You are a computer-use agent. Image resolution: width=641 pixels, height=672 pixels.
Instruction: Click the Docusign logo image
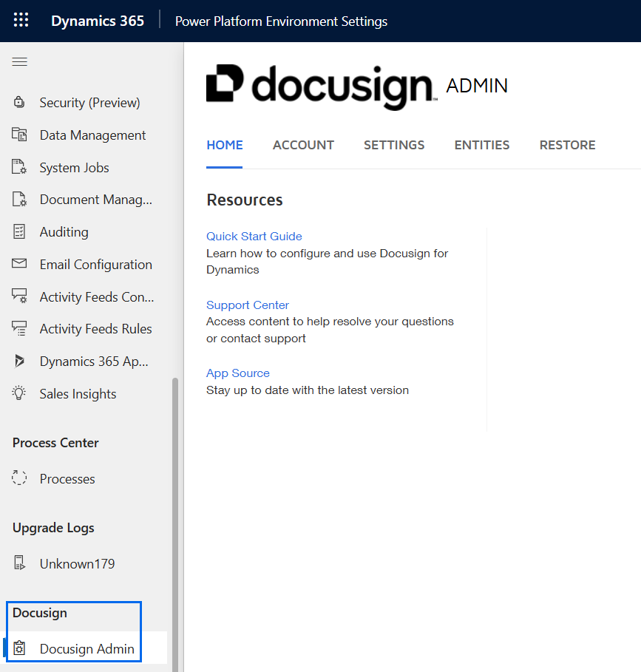(322, 86)
